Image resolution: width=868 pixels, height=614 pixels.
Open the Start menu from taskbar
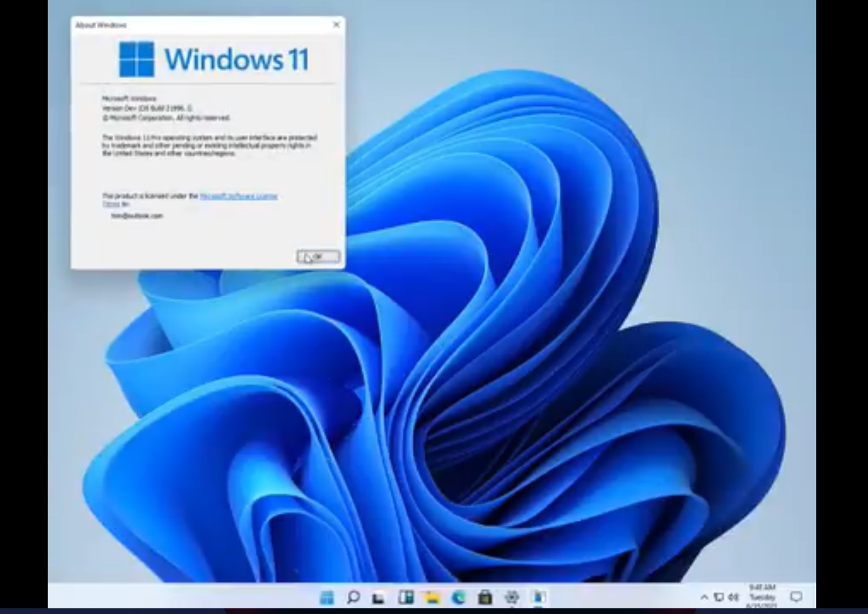click(x=327, y=597)
